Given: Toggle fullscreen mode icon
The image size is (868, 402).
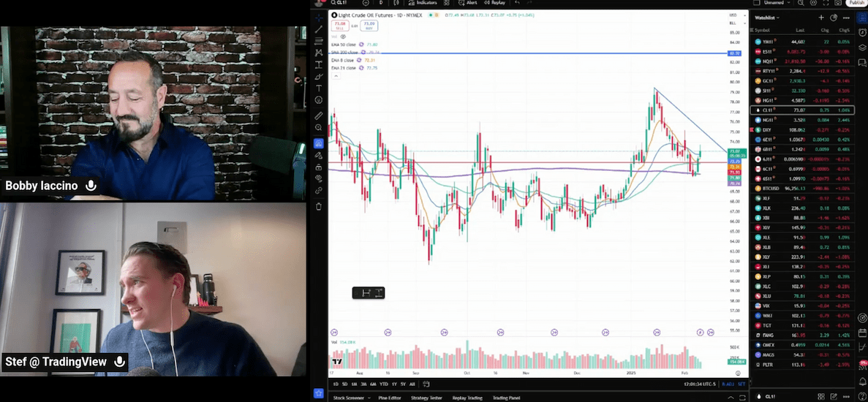Looking at the screenshot, I should (825, 3).
